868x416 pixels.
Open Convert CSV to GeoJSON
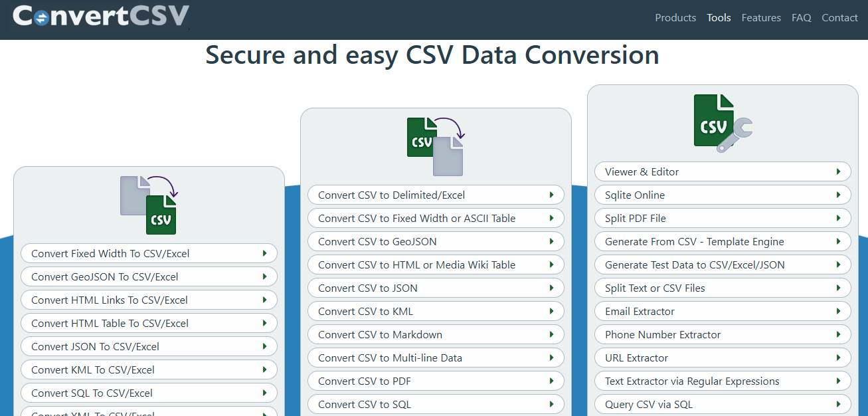coord(436,241)
